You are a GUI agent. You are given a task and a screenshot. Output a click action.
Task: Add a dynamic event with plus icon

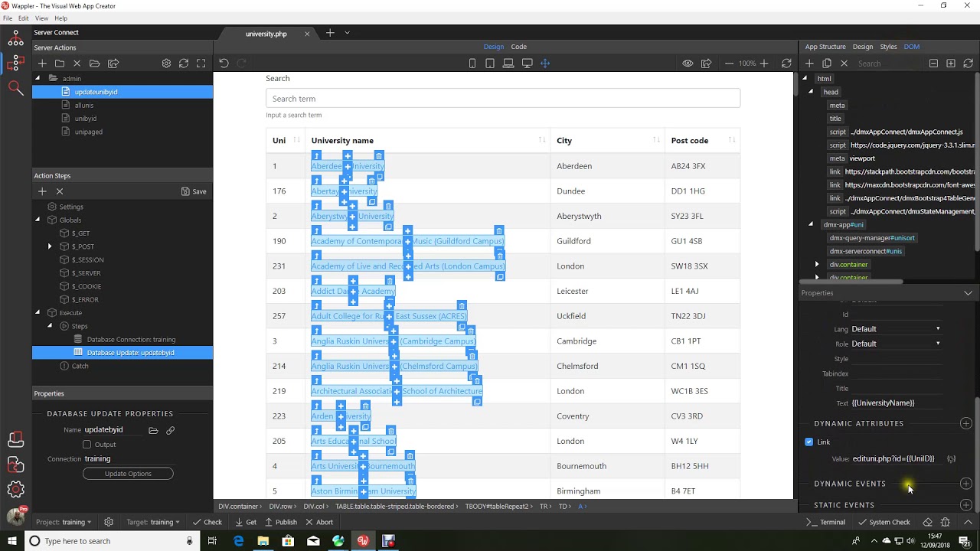coord(966,484)
